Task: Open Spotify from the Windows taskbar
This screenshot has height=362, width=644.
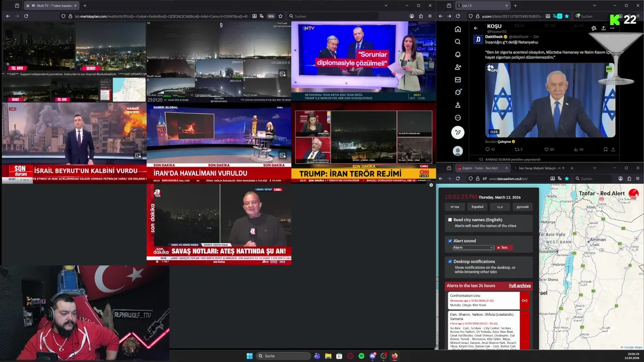Action: (361, 356)
